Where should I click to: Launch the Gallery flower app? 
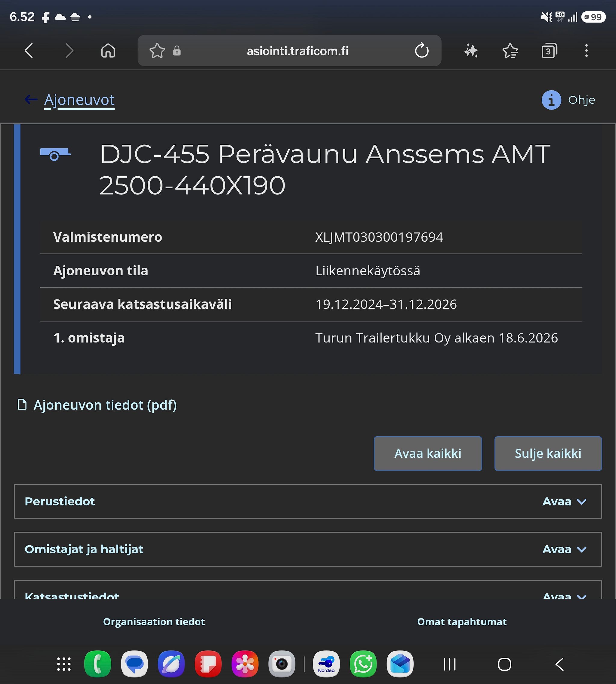[245, 664]
